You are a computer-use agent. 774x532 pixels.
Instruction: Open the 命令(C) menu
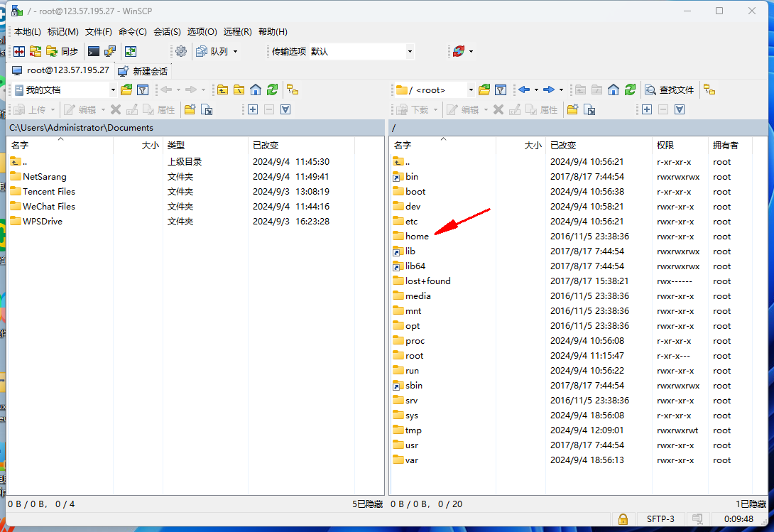[132, 32]
